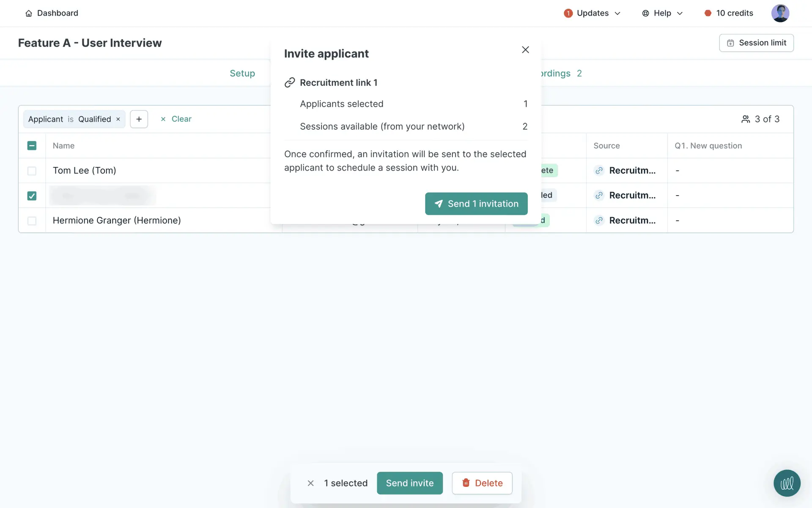Viewport: 812px width, 508px height.
Task: Click the Delete button
Action: pyautogui.click(x=482, y=483)
